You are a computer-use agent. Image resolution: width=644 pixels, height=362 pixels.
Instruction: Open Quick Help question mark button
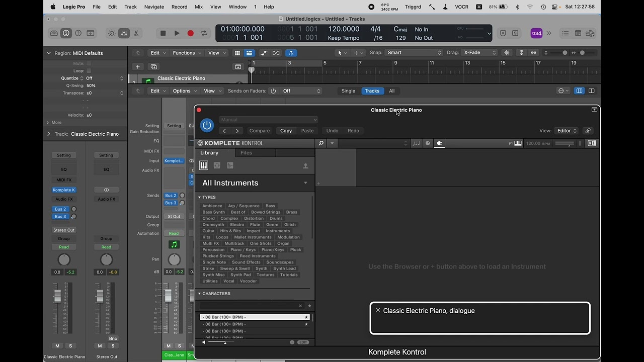pos(78,33)
